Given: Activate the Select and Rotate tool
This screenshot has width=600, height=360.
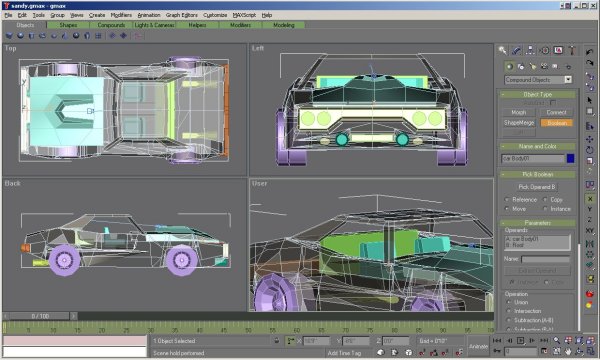Looking at the screenshot, I should [590, 150].
